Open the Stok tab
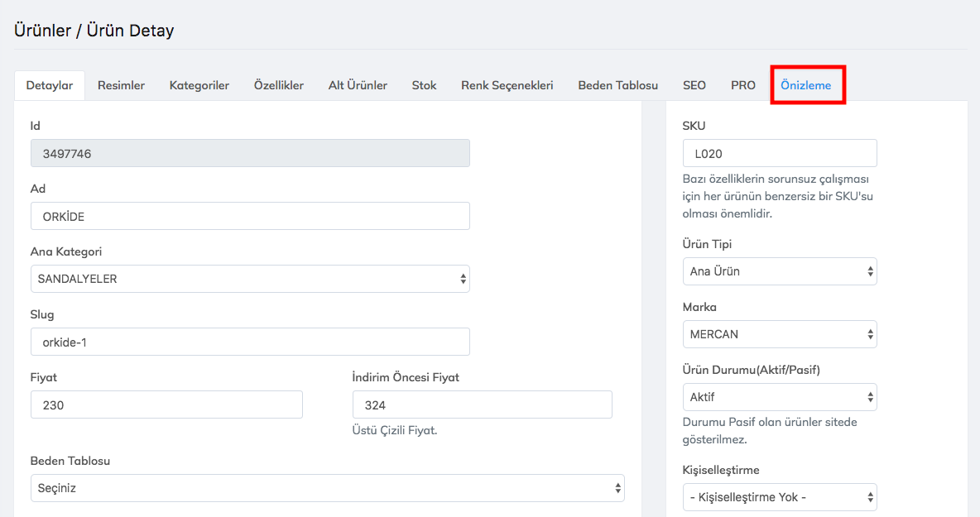Image resolution: width=980 pixels, height=517 pixels. 424,85
